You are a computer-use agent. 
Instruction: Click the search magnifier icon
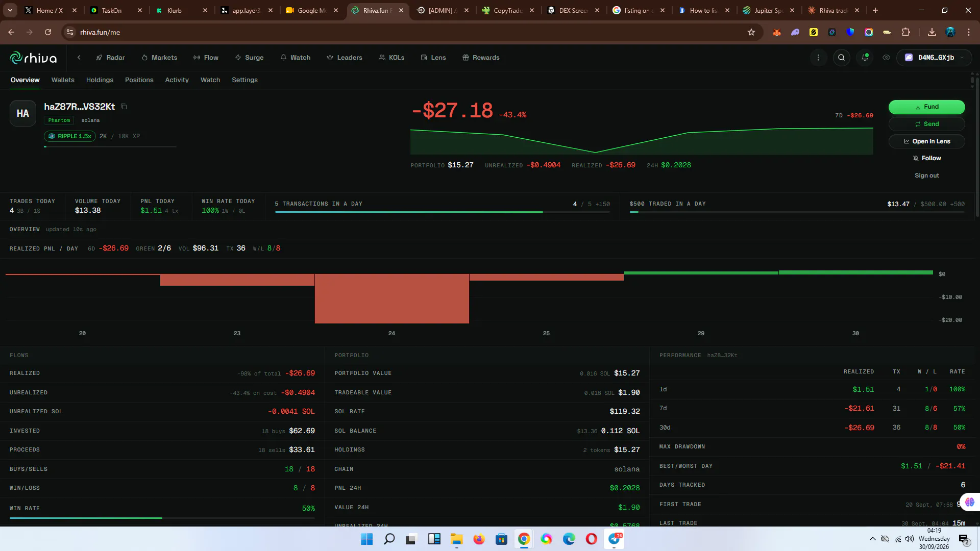tap(841, 58)
